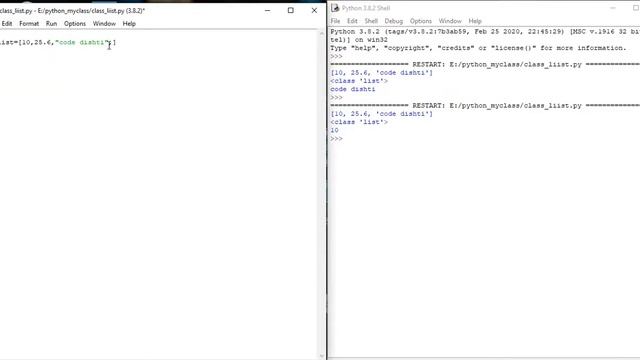Open the Run menu in editor
The width and height of the screenshot is (640, 360).
pos(51,24)
